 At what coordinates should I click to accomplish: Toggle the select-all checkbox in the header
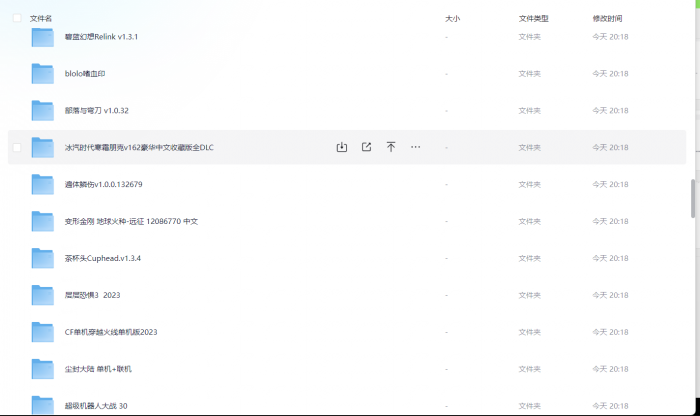(x=16, y=18)
